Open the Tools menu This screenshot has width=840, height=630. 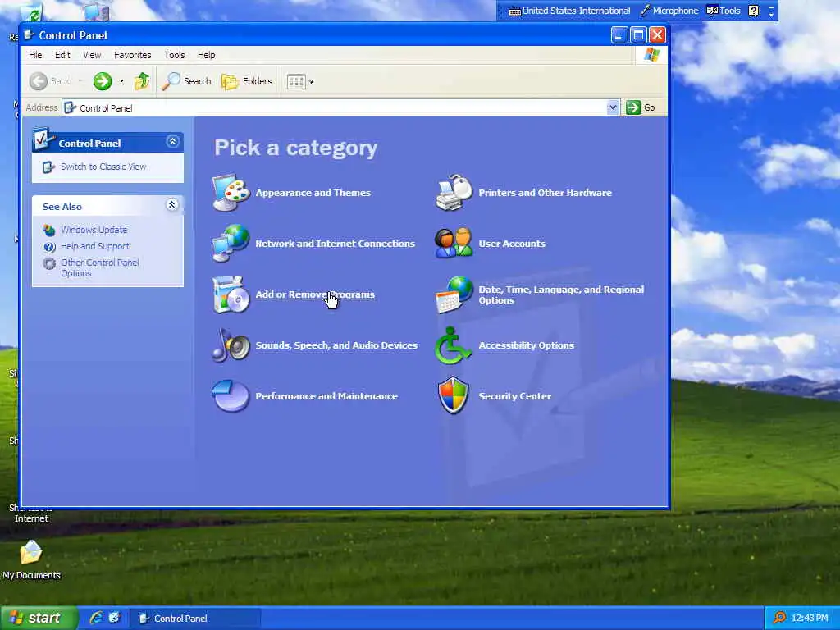(x=174, y=55)
